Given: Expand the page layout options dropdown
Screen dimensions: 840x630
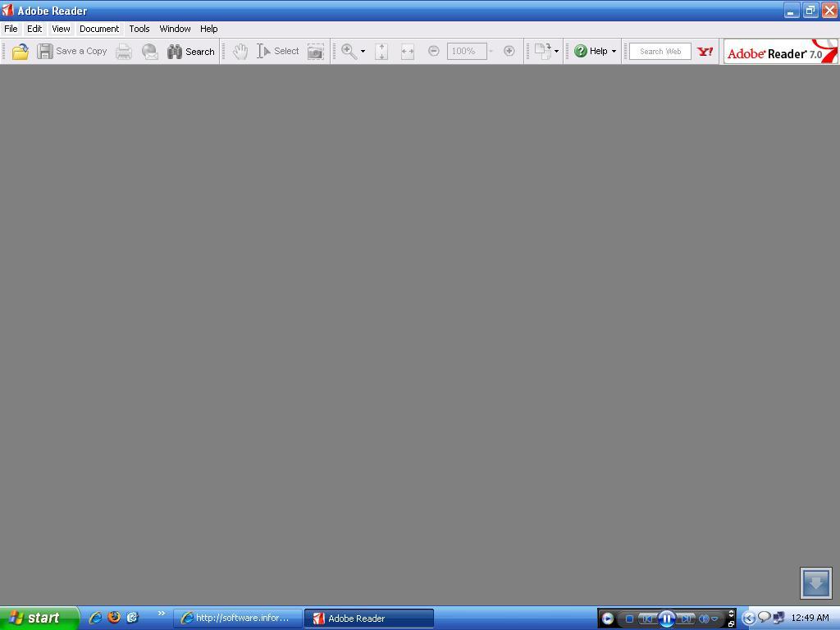Looking at the screenshot, I should [556, 51].
